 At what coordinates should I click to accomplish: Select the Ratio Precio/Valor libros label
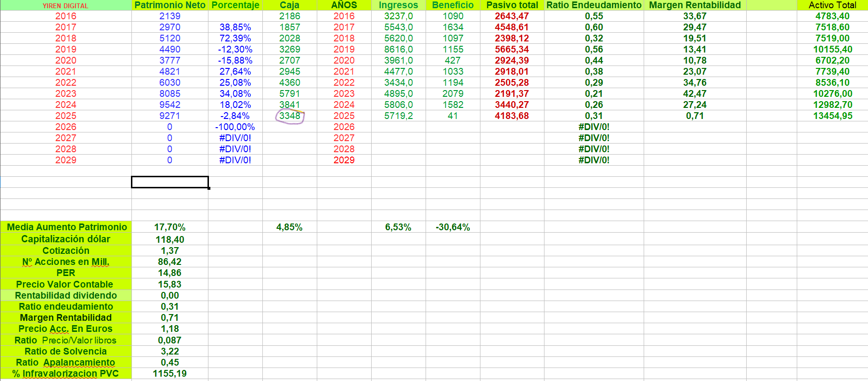pos(66,340)
